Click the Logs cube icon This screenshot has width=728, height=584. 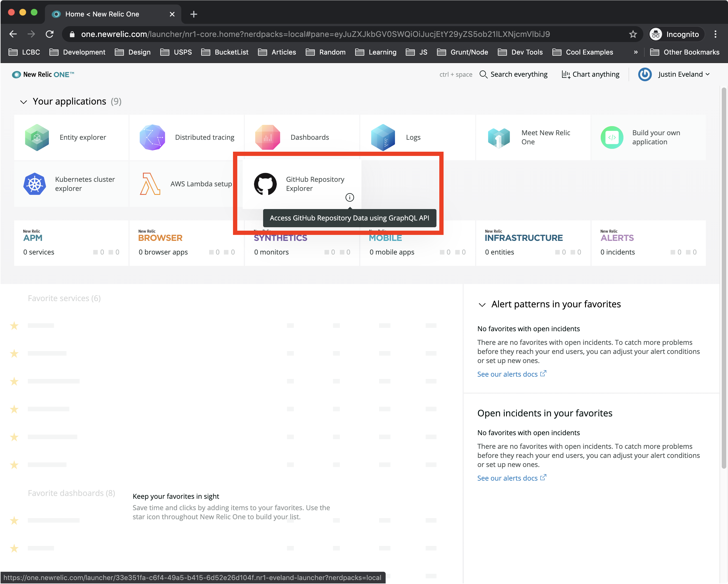[383, 137]
